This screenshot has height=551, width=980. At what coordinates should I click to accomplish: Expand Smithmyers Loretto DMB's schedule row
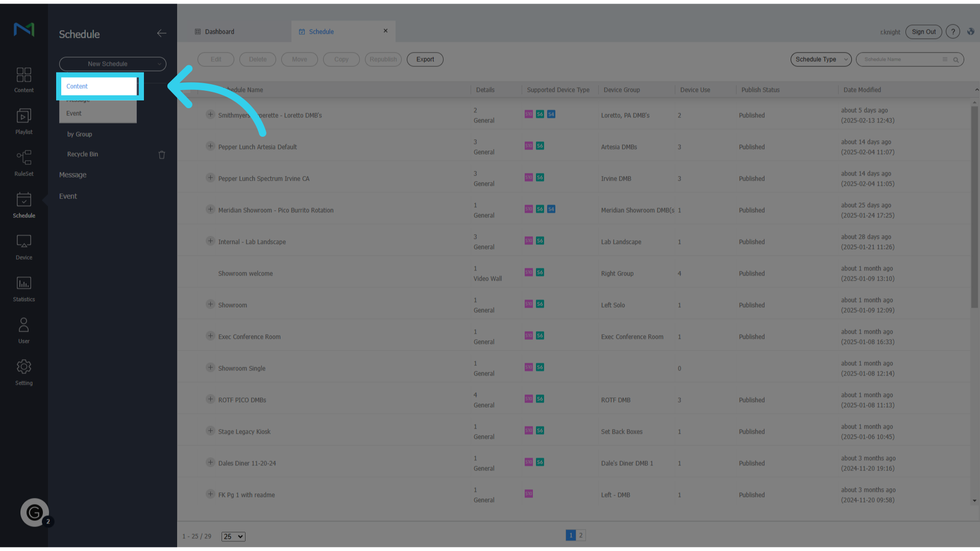pyautogui.click(x=210, y=114)
